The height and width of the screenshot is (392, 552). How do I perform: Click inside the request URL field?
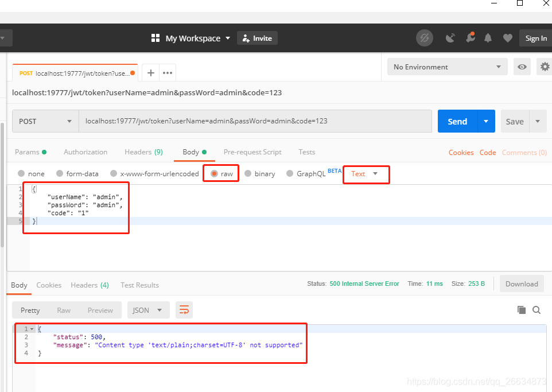pyautogui.click(x=258, y=121)
